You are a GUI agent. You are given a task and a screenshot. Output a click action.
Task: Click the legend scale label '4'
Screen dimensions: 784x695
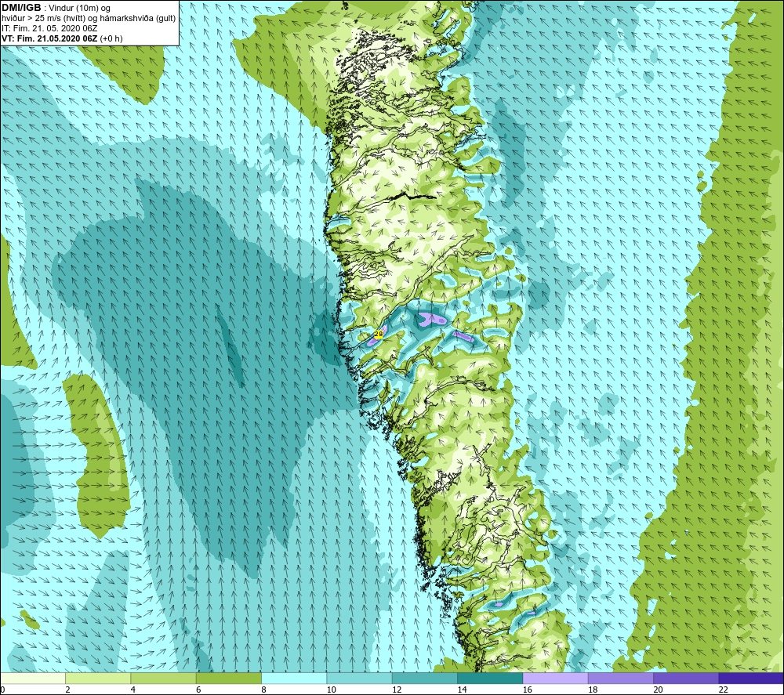click(x=133, y=690)
